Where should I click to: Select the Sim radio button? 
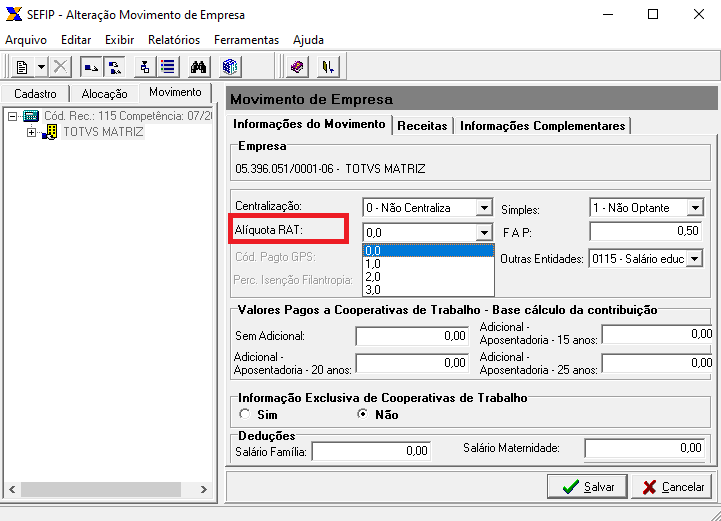[x=245, y=414]
